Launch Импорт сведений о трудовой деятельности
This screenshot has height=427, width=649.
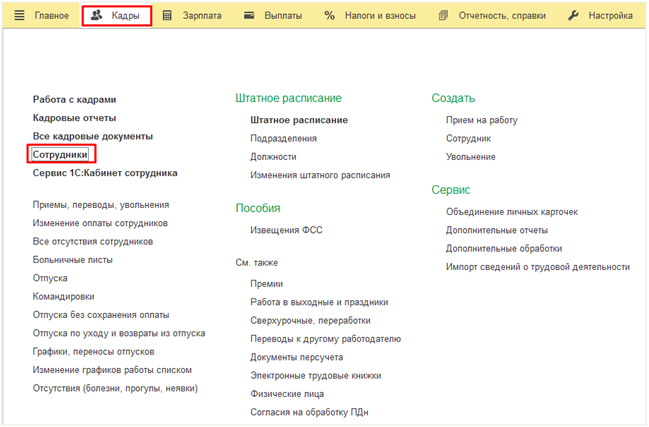tap(537, 267)
